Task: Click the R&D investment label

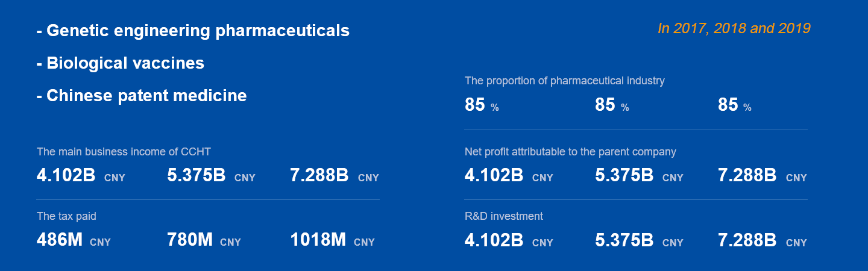Action: click(504, 216)
